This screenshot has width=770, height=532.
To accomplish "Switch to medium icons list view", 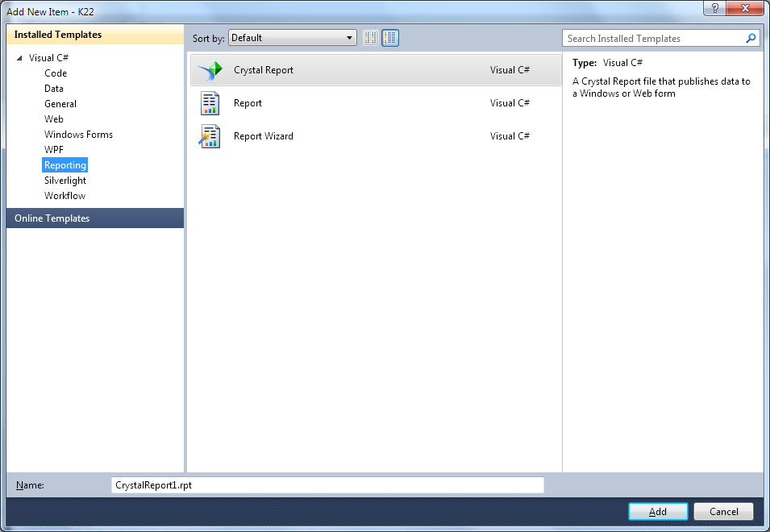I will (390, 38).
